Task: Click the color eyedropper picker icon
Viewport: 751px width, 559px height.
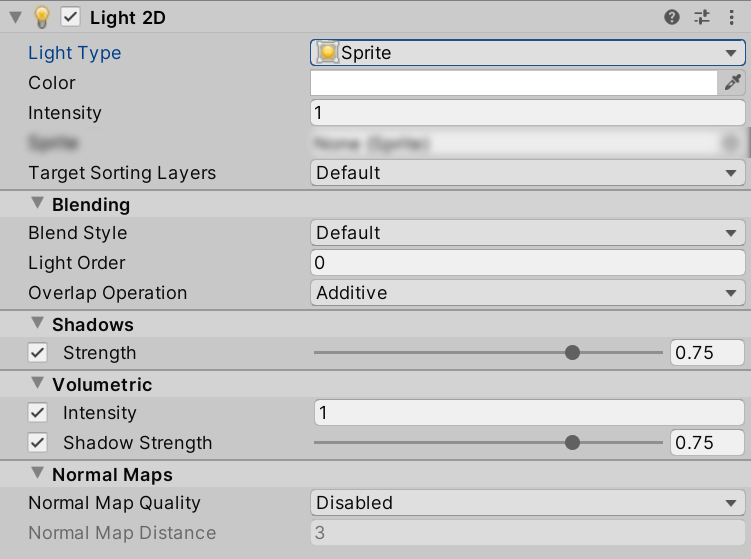Action: pos(733,83)
